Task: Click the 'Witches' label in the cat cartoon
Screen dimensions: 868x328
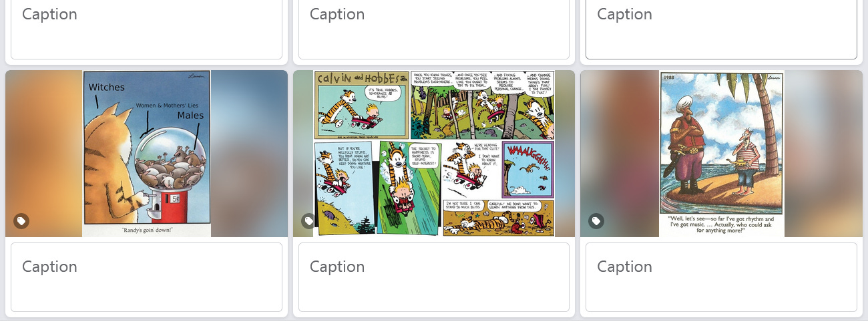Action: coord(107,88)
